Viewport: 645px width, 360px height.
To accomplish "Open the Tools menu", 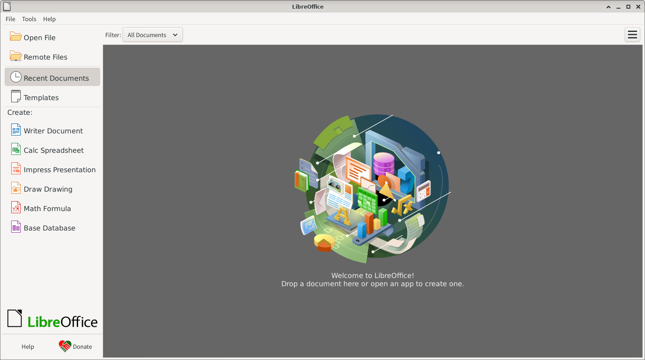I will [x=29, y=19].
